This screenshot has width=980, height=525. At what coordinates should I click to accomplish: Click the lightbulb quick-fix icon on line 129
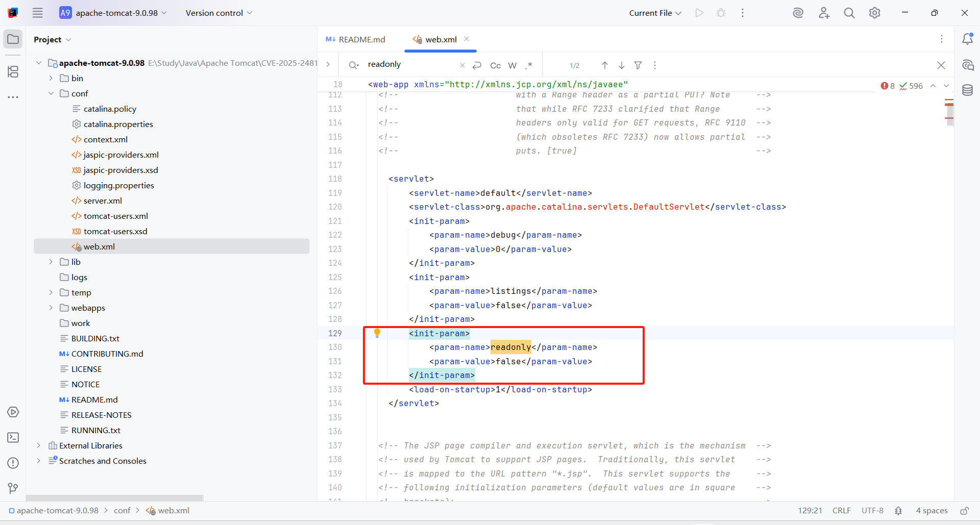pyautogui.click(x=377, y=333)
